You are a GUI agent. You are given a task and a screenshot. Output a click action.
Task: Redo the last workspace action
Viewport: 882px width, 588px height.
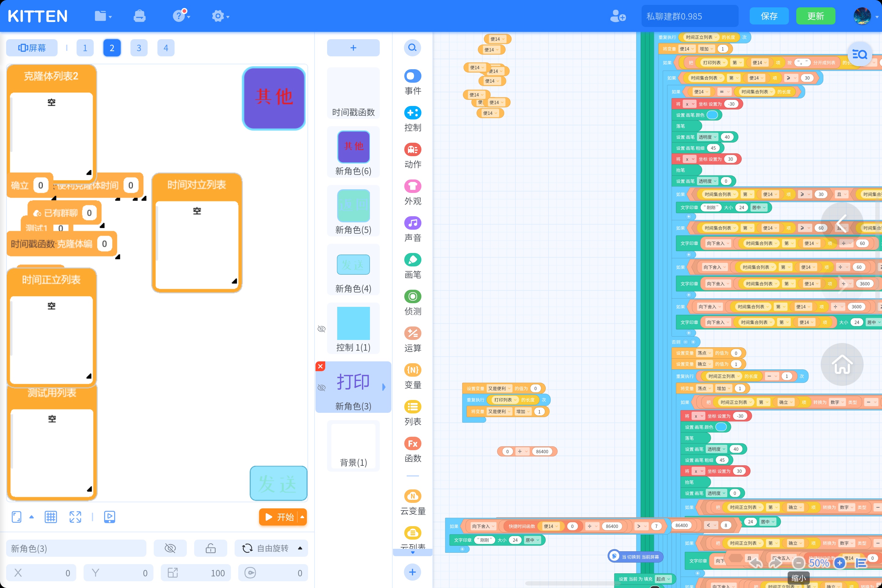click(775, 563)
